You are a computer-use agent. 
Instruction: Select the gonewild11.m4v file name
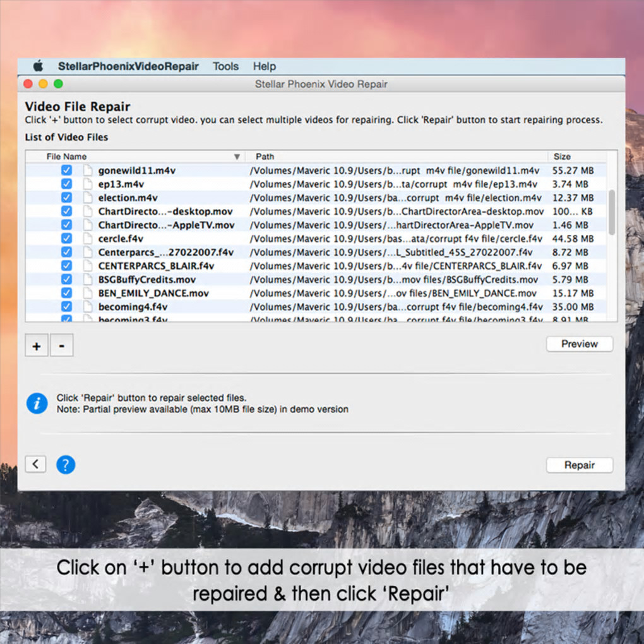137,170
